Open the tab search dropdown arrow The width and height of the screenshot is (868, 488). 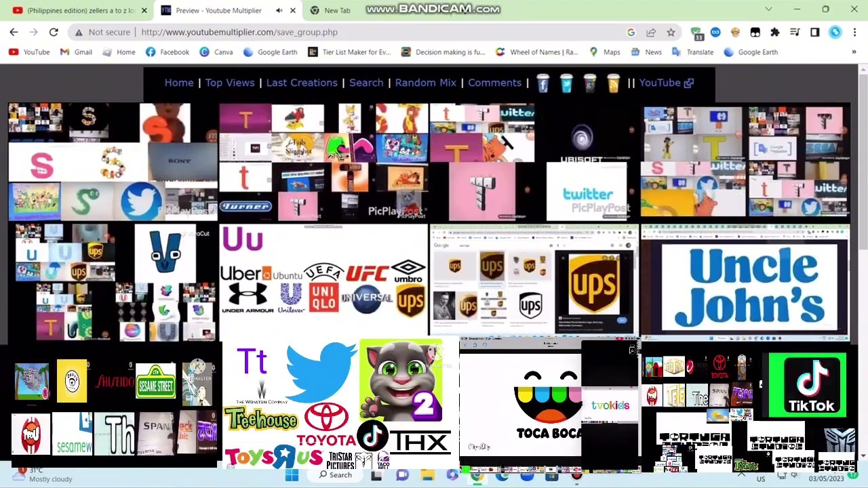point(768,9)
